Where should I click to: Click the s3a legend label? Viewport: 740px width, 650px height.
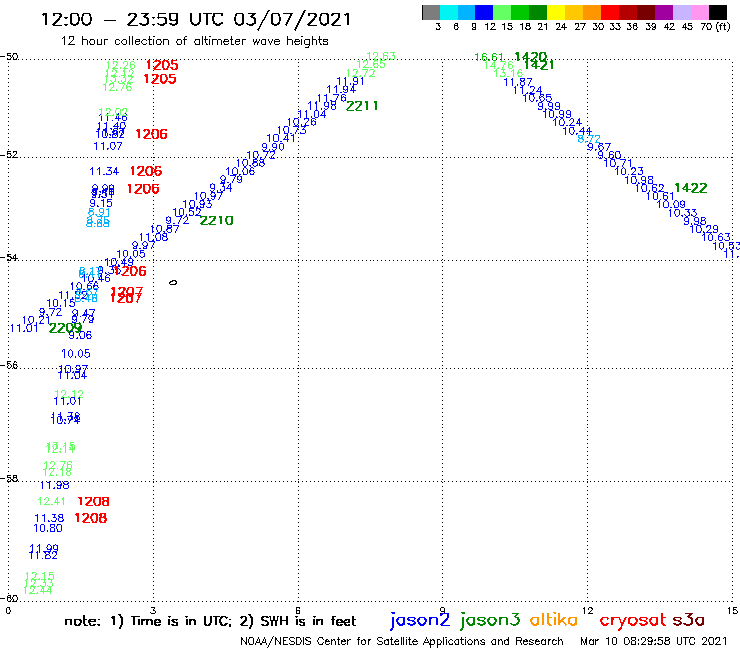(688, 620)
